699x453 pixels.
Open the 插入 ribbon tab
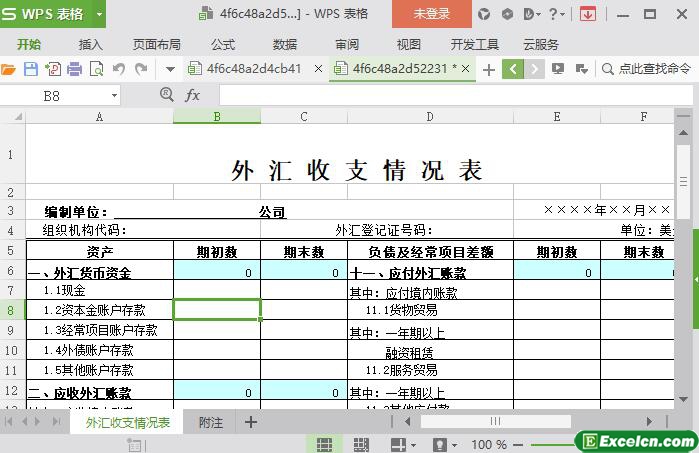(90, 45)
